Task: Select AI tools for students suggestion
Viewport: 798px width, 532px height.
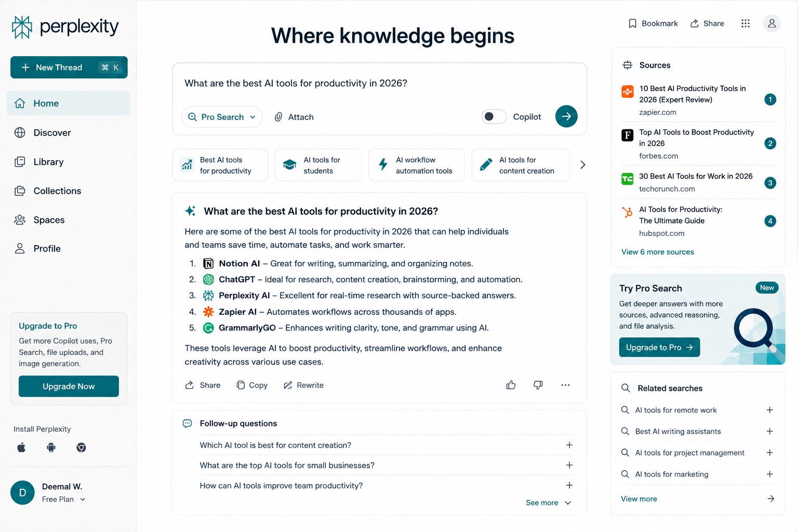Action: point(318,165)
